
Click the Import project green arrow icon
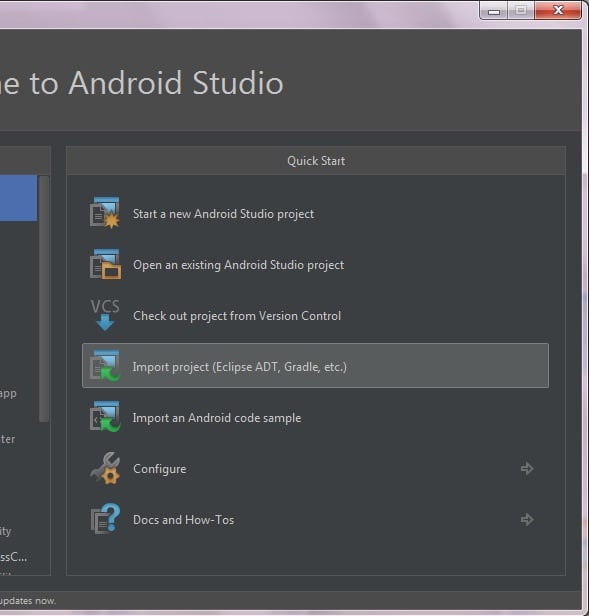(x=105, y=366)
